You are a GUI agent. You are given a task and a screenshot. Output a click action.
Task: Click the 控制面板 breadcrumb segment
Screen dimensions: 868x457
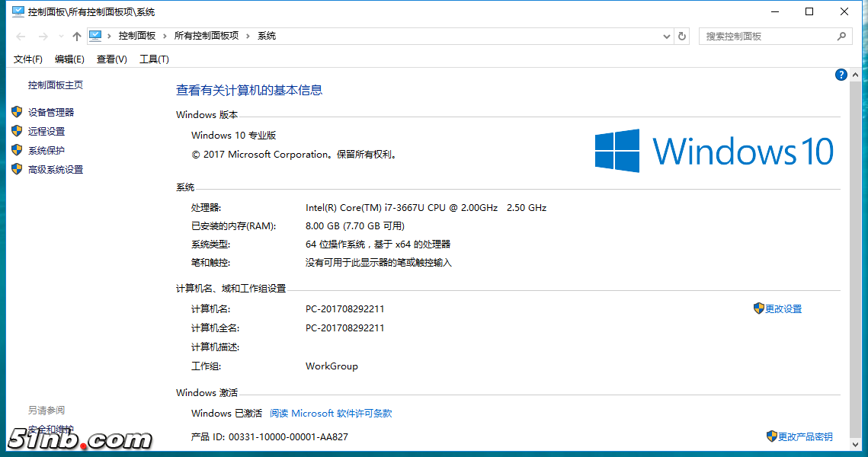136,36
